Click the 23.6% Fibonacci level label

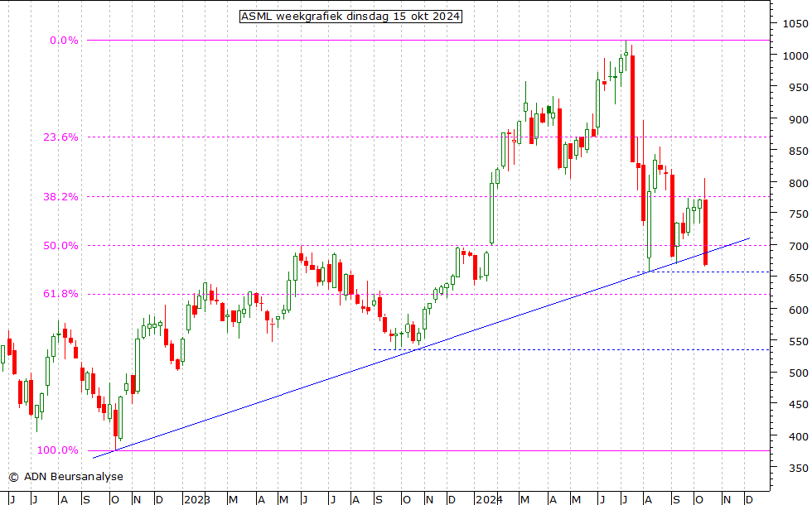click(x=60, y=137)
